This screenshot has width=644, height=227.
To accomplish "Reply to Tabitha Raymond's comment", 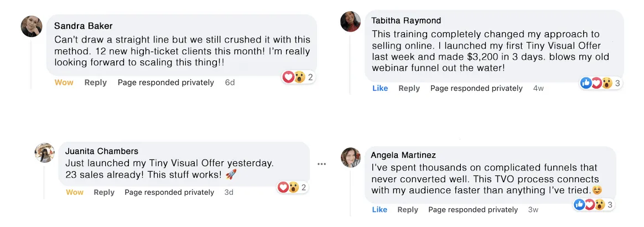I will click(x=409, y=89).
